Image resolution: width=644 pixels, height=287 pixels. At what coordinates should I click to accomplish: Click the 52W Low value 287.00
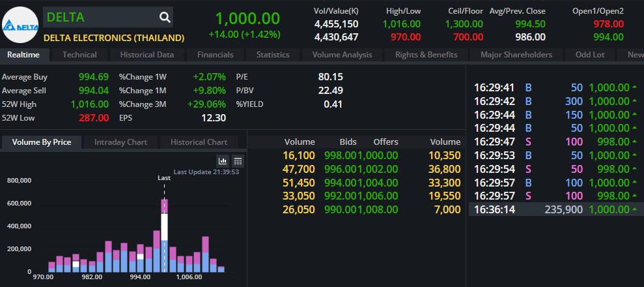pos(94,118)
